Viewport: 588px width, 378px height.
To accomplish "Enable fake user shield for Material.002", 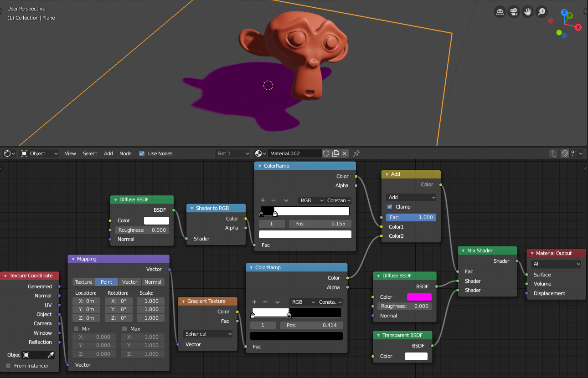I will [x=326, y=153].
